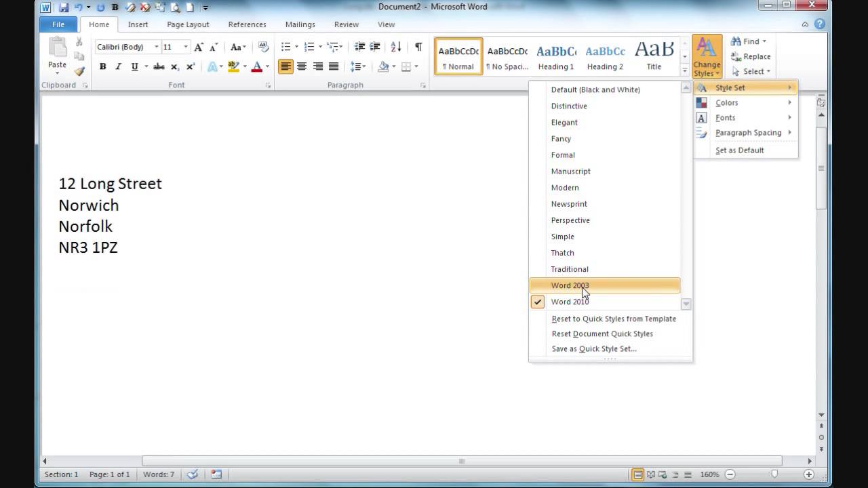
Task: Click Set as Default option
Action: [x=746, y=150]
